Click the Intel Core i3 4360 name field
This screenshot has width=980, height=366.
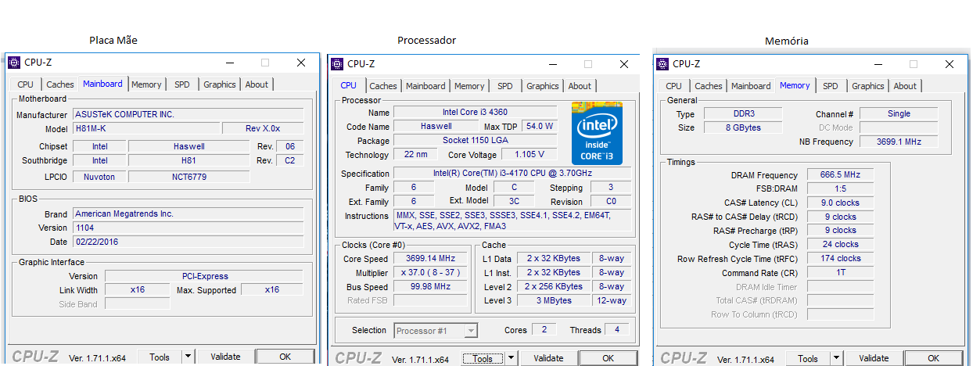click(475, 113)
